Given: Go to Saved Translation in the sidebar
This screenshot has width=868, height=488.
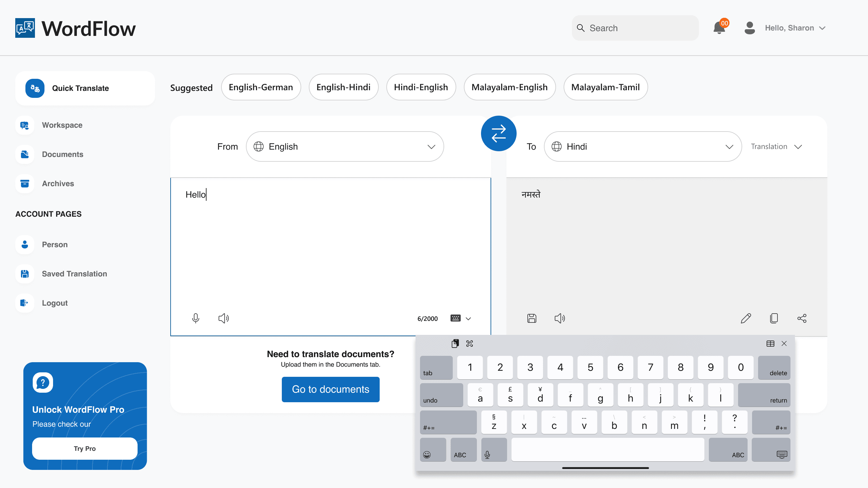Looking at the screenshot, I should [74, 274].
